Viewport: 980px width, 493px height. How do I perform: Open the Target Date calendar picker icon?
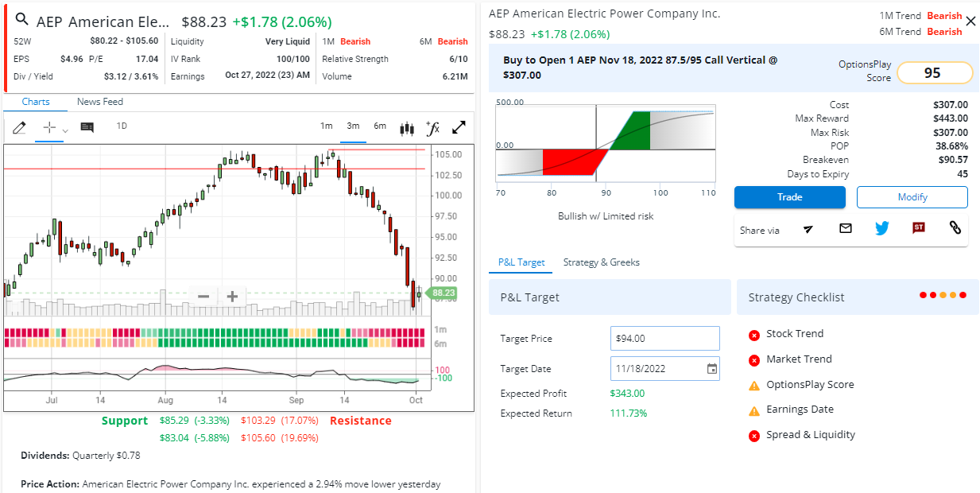click(x=711, y=368)
